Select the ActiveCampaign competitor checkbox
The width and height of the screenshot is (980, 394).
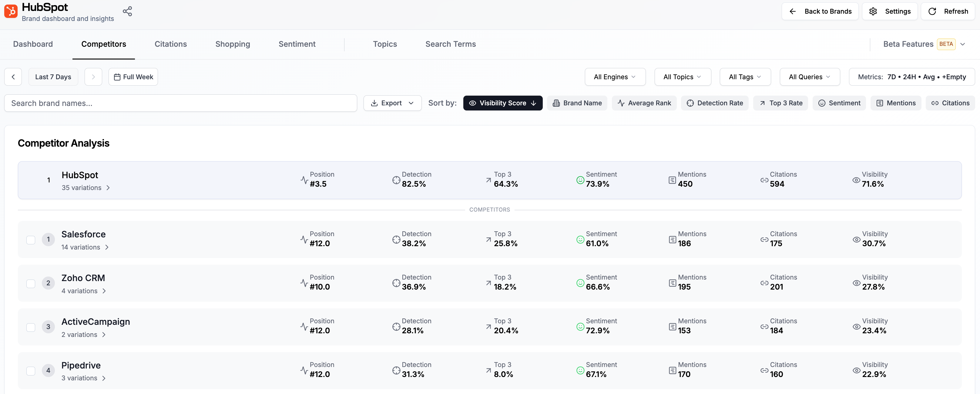point(31,328)
